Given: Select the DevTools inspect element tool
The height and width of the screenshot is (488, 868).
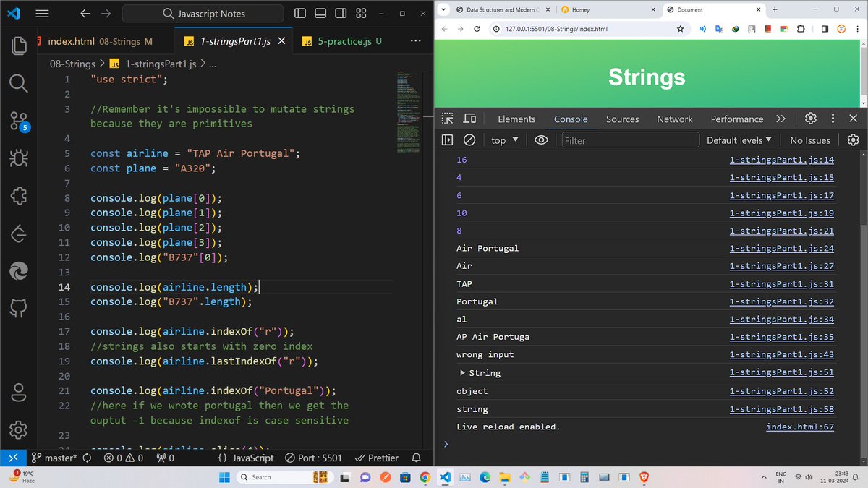Looking at the screenshot, I should (x=448, y=119).
